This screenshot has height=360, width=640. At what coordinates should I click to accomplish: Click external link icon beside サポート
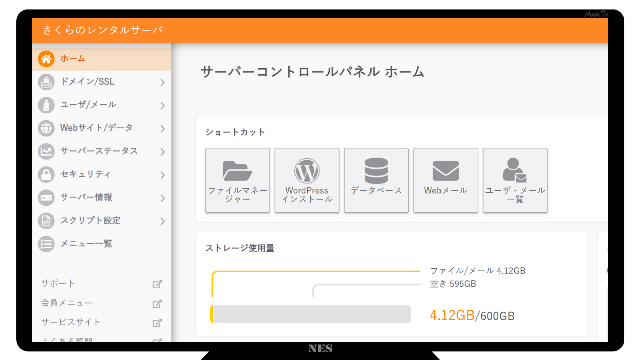tap(157, 284)
